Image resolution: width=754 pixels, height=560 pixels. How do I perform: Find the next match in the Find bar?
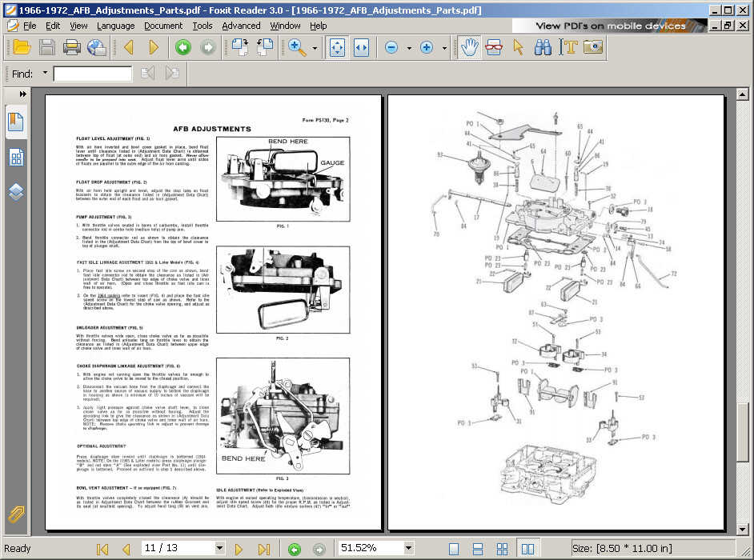point(171,74)
